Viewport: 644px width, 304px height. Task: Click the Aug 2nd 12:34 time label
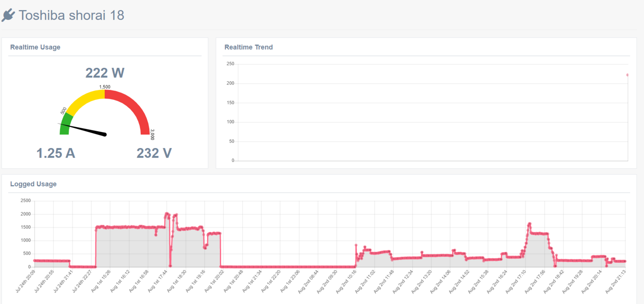[403, 281]
